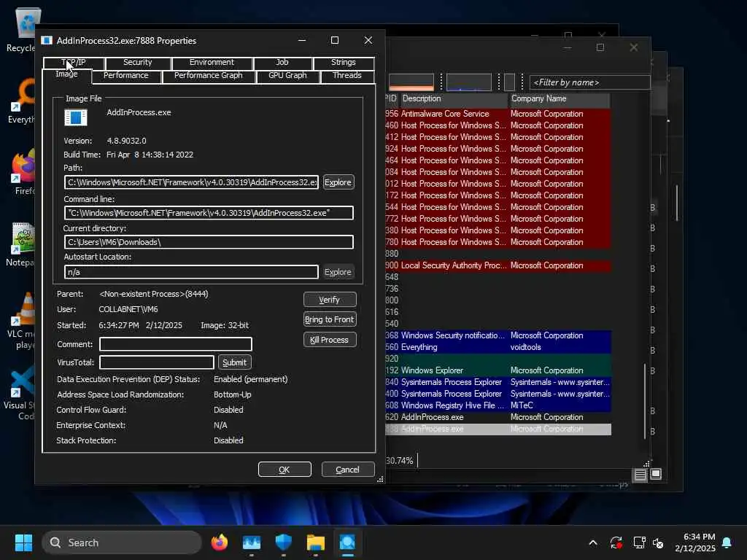
Task: Open the Environment tab
Action: [x=212, y=63]
